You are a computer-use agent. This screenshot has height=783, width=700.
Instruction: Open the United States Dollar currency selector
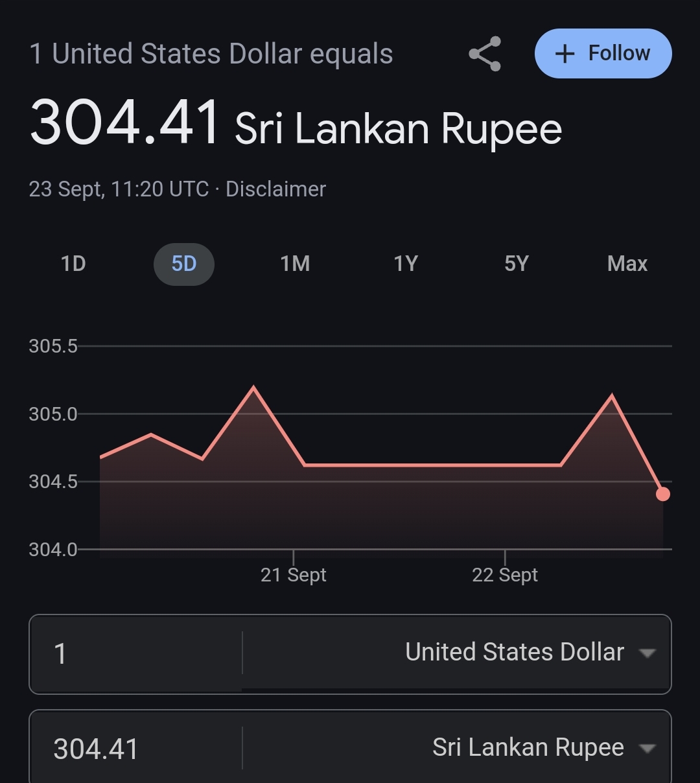[x=456, y=653]
